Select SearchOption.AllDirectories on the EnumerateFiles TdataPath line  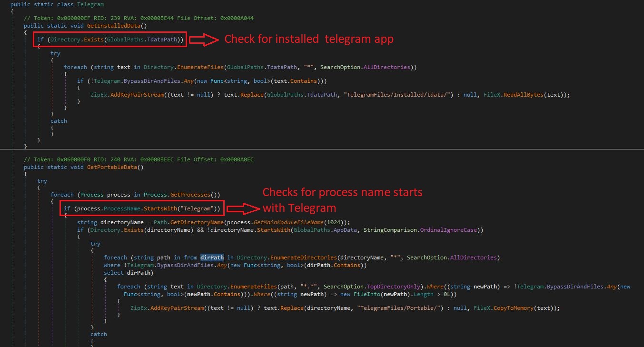(367, 67)
